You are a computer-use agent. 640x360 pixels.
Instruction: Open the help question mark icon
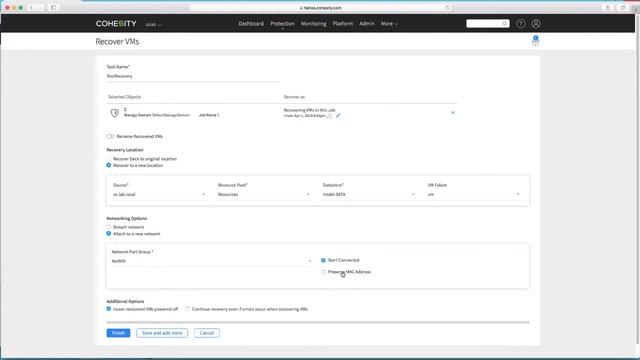[521, 24]
